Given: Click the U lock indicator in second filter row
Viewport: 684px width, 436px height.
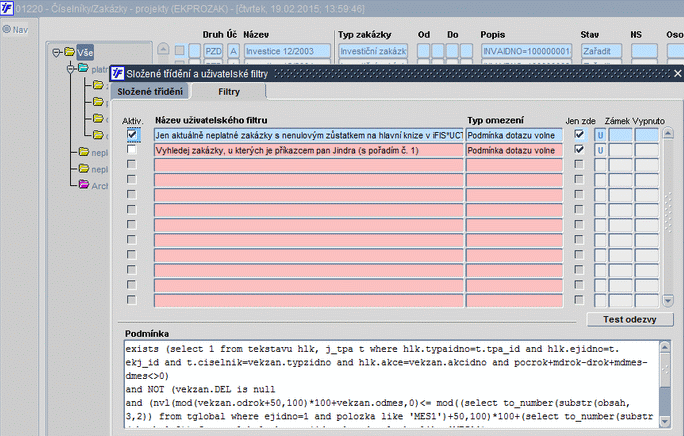Looking at the screenshot, I should coord(601,150).
